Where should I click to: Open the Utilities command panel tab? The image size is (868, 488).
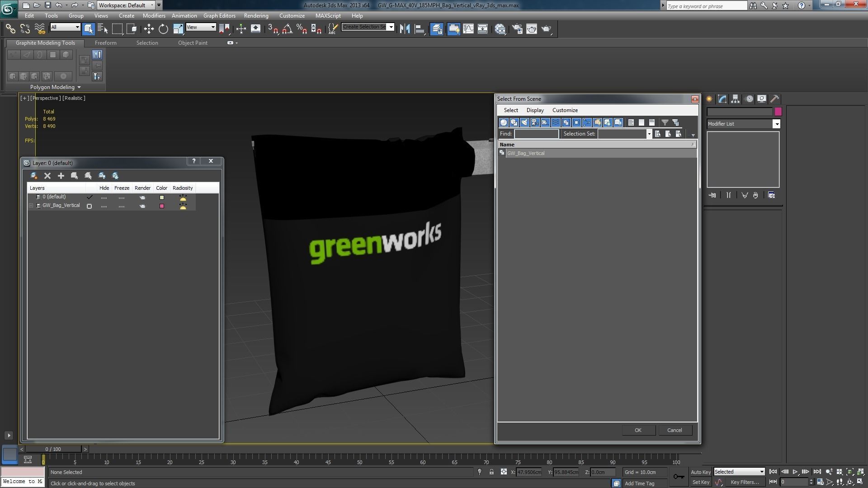[775, 99]
